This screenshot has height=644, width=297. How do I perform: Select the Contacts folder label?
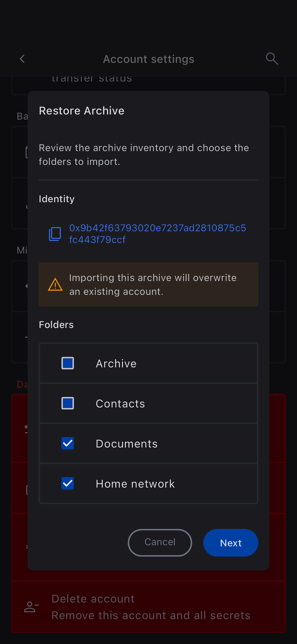120,404
